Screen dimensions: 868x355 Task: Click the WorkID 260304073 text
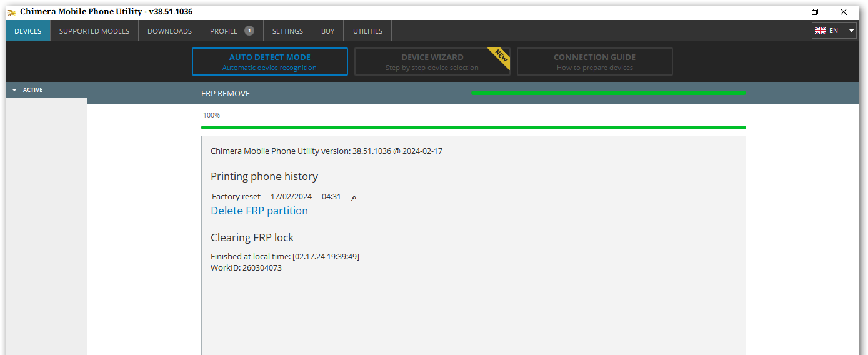(x=246, y=267)
